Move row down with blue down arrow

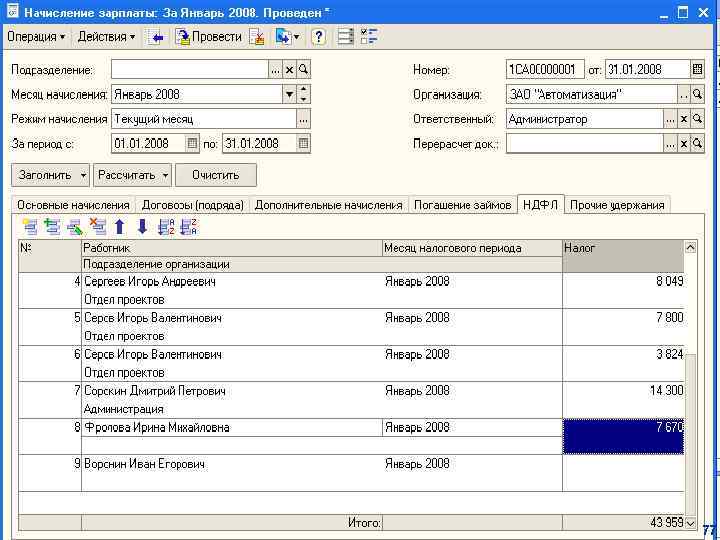[x=142, y=226]
